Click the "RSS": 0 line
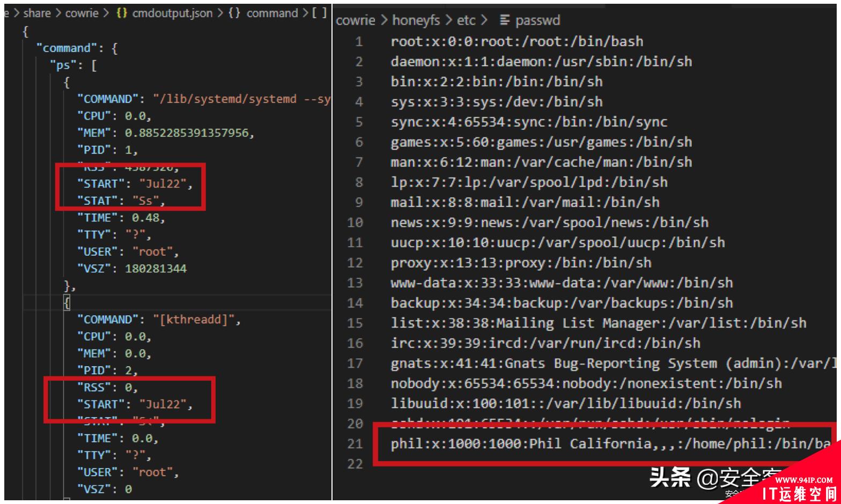This screenshot has height=504, width=841. 107,387
